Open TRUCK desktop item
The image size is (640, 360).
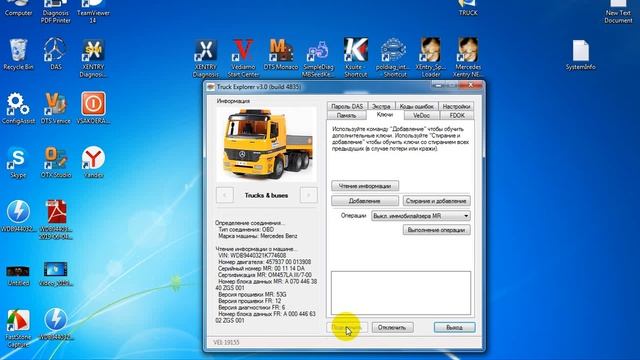tap(468, 8)
